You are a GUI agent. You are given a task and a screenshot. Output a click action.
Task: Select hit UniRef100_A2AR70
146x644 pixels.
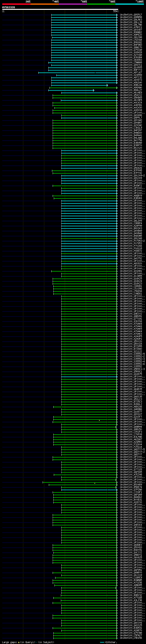131,630
